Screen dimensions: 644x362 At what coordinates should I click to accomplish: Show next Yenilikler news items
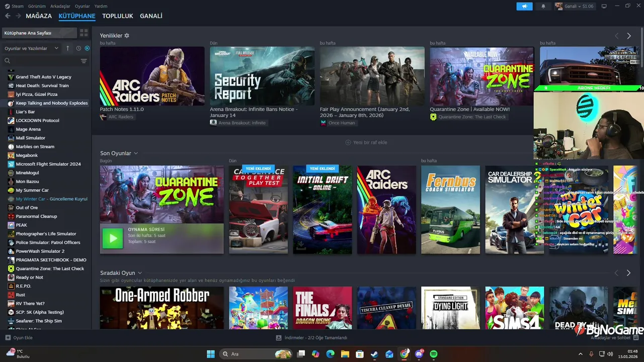pos(629,36)
